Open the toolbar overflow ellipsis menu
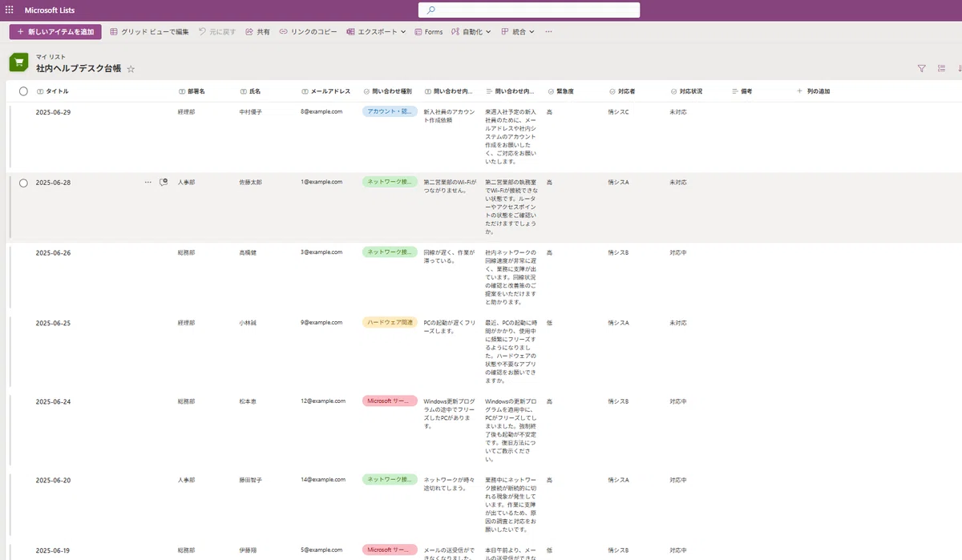This screenshot has width=962, height=560. 548,32
